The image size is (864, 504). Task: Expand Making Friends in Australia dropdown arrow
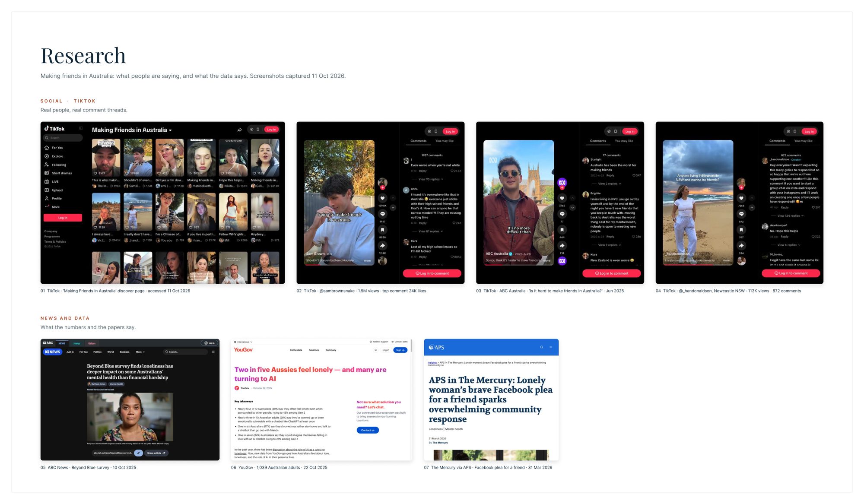pos(170,130)
